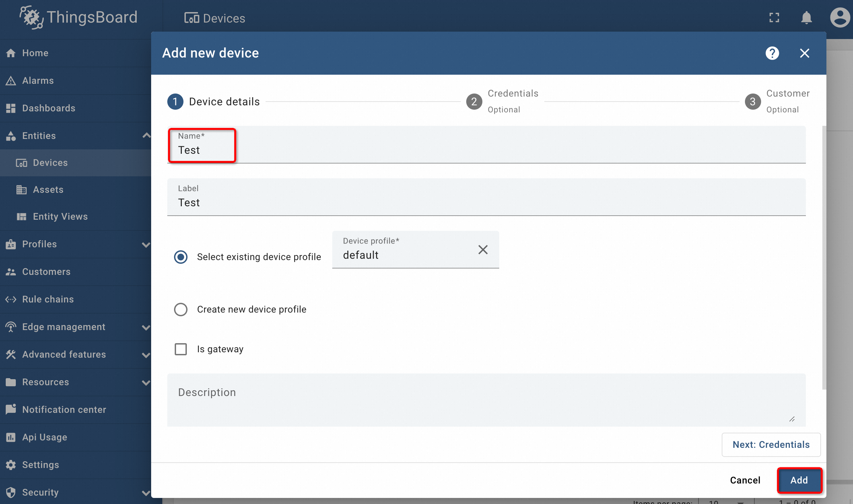853x504 pixels.
Task: Open Alarms menu item
Action: click(x=75, y=80)
